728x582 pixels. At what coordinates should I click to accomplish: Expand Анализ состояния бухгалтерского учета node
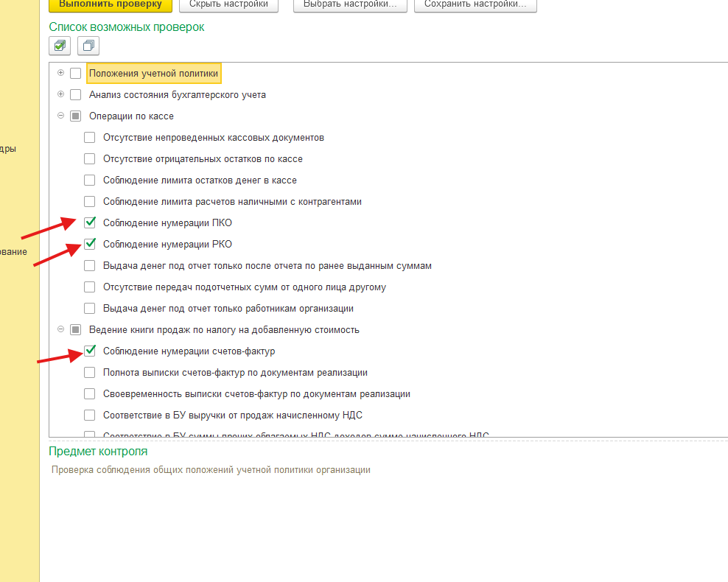point(61,94)
